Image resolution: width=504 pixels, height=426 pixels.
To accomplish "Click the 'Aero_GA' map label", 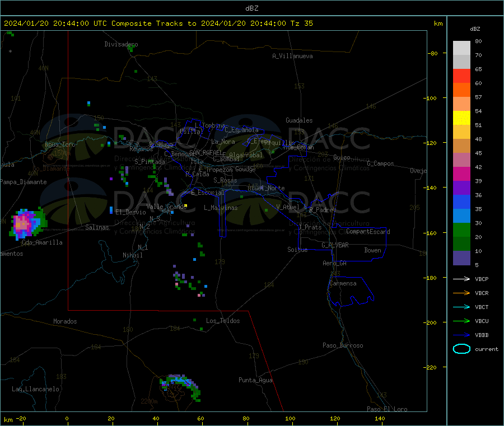I will tap(334, 263).
